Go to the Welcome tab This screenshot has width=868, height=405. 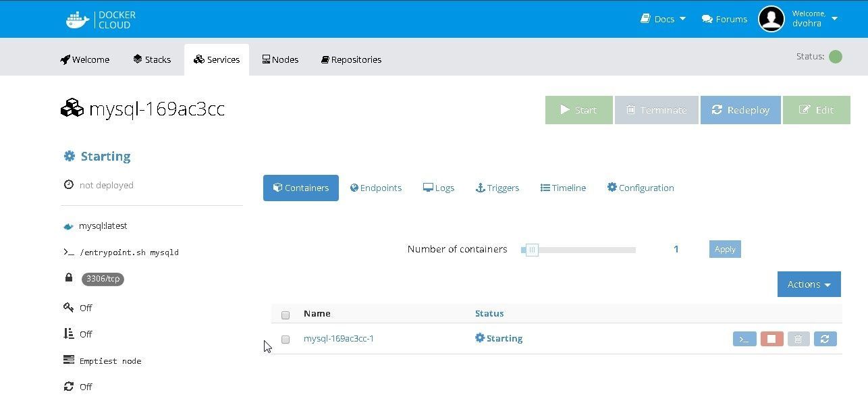pos(84,59)
